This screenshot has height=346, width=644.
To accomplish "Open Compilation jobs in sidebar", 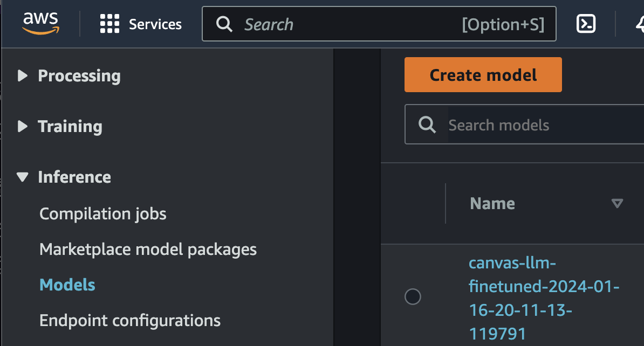I will pyautogui.click(x=103, y=214).
